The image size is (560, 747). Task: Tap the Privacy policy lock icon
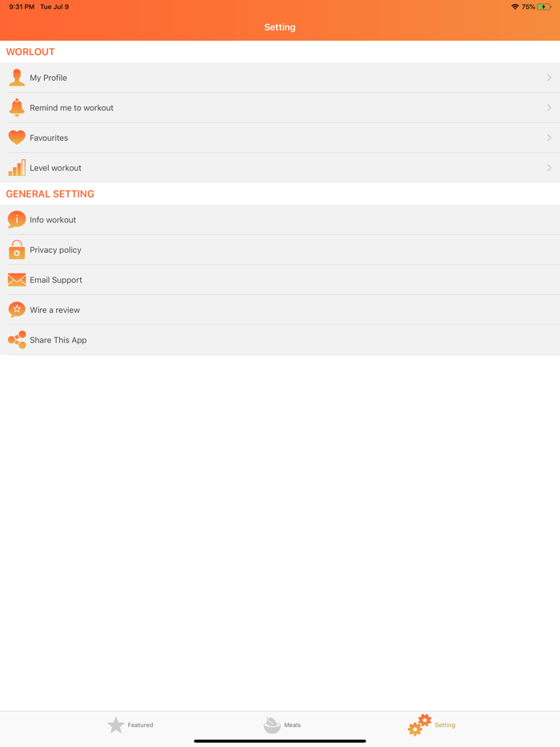pyautogui.click(x=17, y=250)
